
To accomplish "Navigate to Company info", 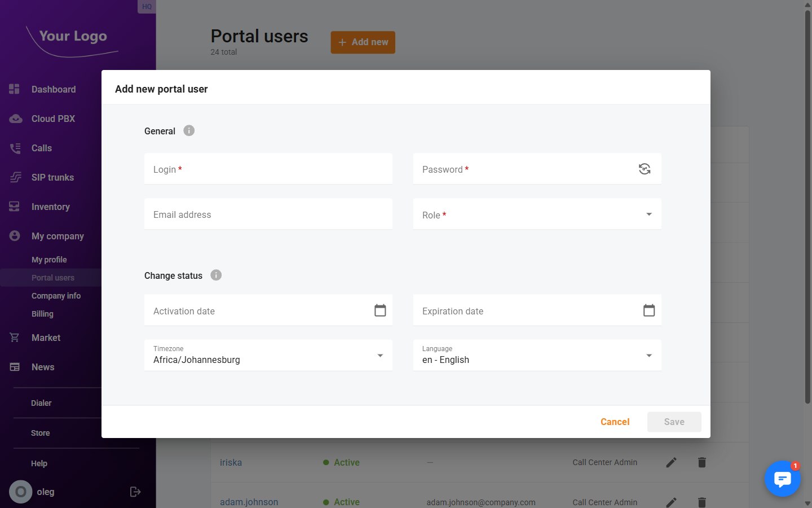I will [x=56, y=295].
